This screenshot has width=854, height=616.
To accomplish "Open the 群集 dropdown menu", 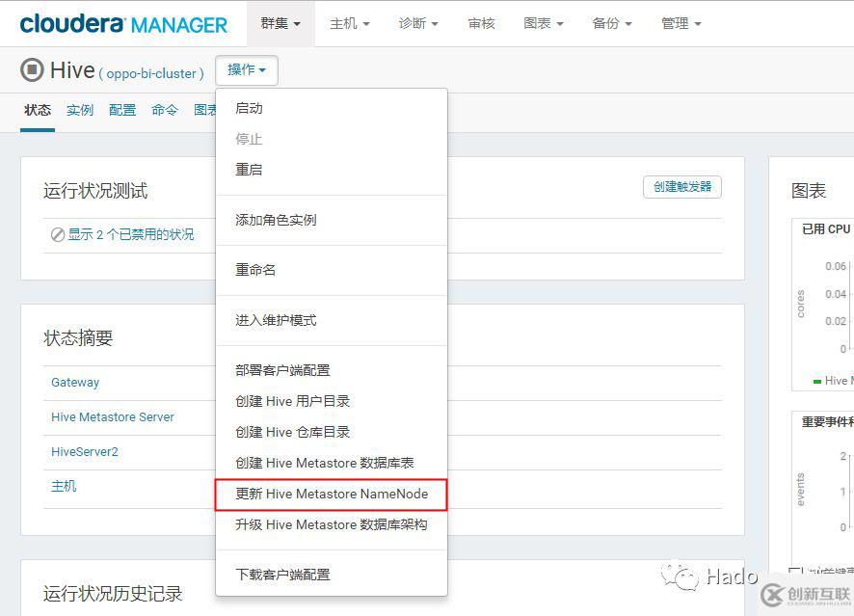I will click(x=280, y=23).
